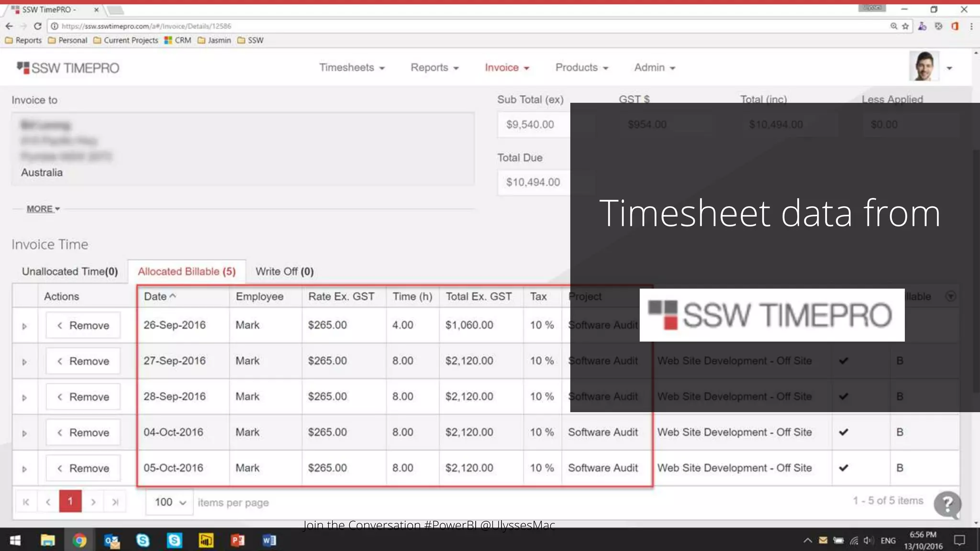Open the CRM bookmark
The image size is (980, 551).
178,40
